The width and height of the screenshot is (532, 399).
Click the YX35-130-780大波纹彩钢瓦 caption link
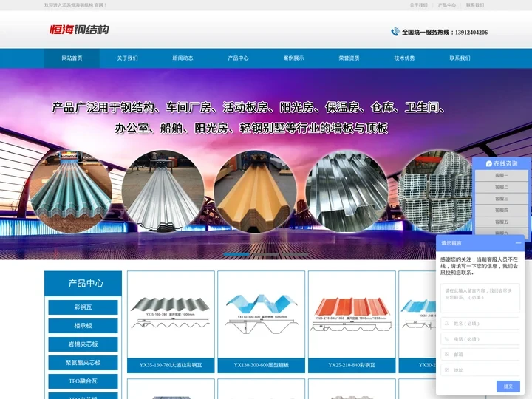[171, 365]
